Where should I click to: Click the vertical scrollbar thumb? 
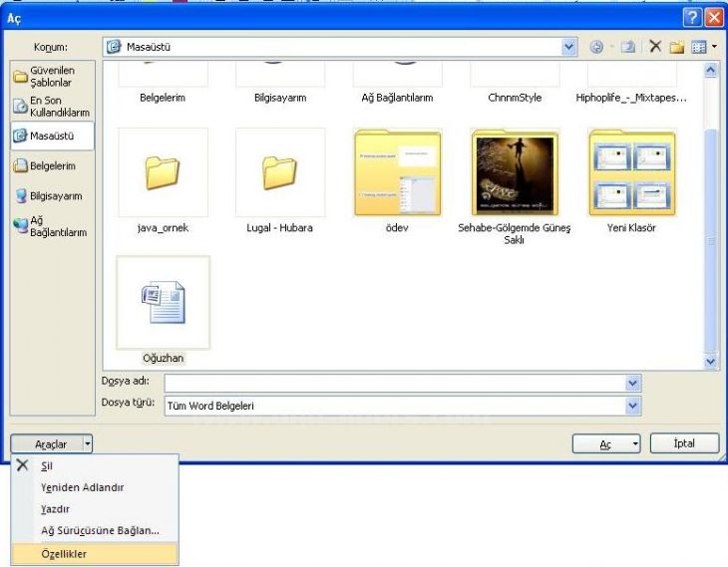click(x=710, y=240)
